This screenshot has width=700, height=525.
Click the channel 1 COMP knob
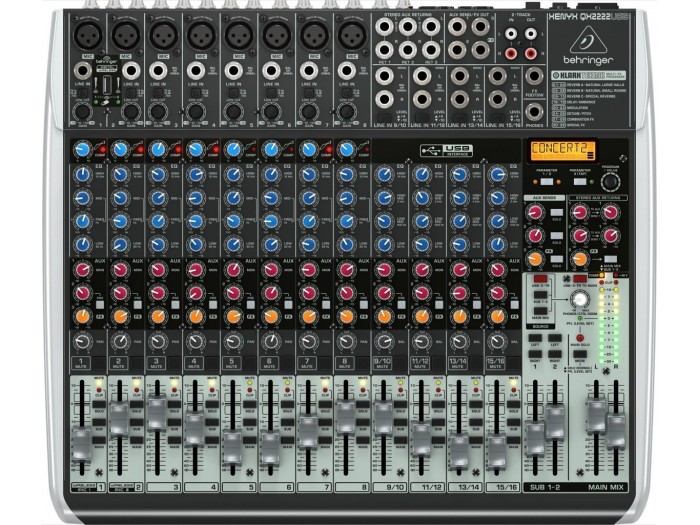pos(82,150)
